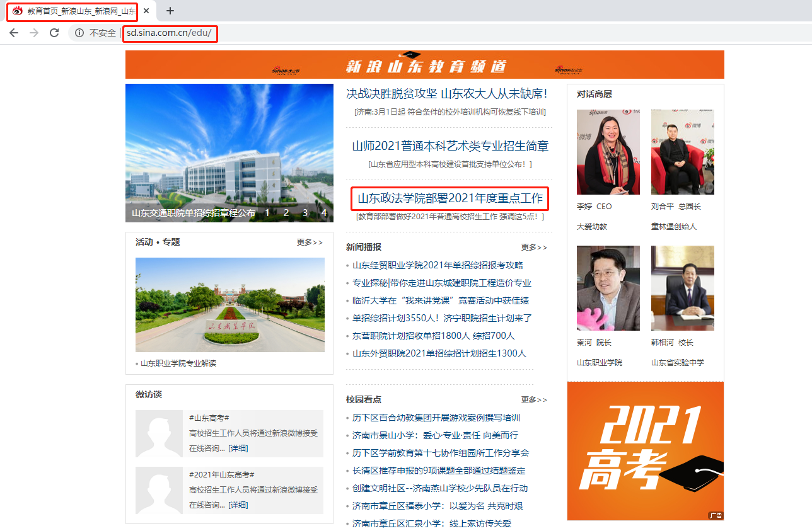Click the 广告 label on the ad

tap(716, 515)
